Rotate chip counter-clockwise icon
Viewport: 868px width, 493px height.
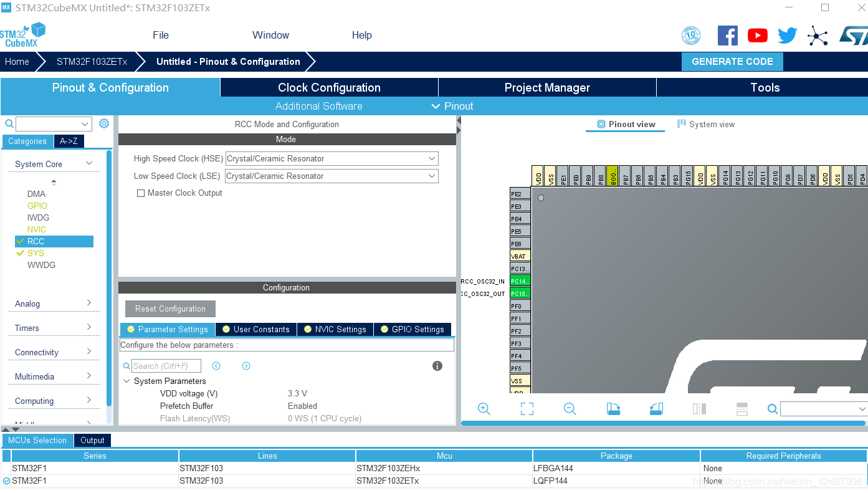(x=656, y=409)
